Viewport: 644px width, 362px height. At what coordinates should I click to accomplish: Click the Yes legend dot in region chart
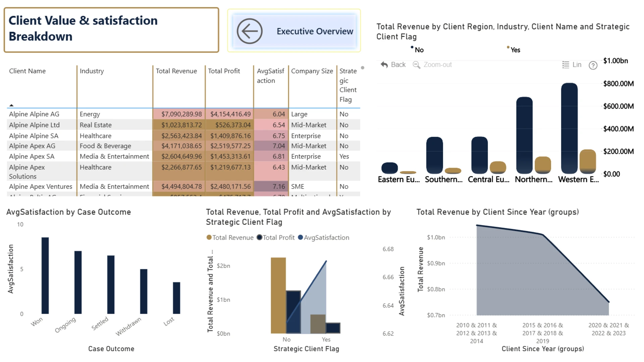click(508, 47)
